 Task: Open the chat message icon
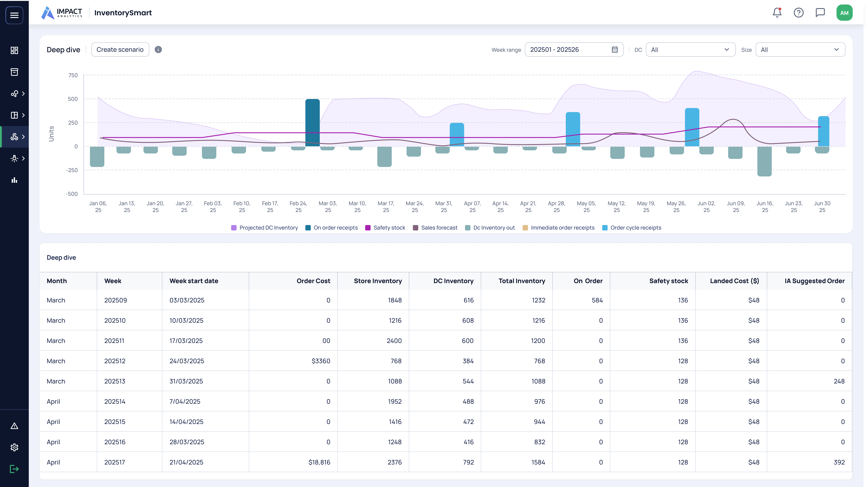[x=820, y=13]
